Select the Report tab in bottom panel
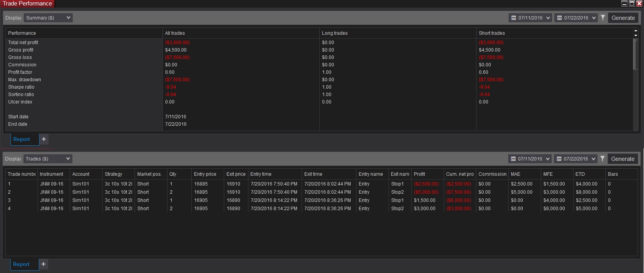Viewport: 644px width, 273px height. [21, 264]
